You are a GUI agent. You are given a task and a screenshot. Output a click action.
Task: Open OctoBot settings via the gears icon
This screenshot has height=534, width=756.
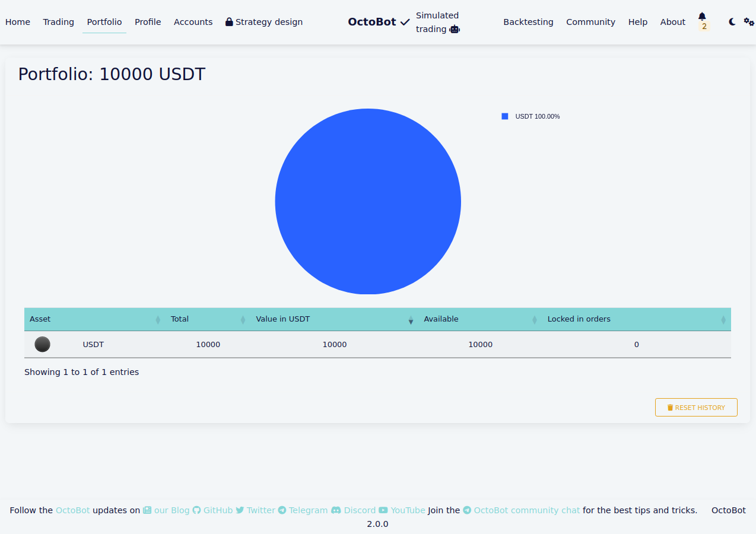point(749,21)
